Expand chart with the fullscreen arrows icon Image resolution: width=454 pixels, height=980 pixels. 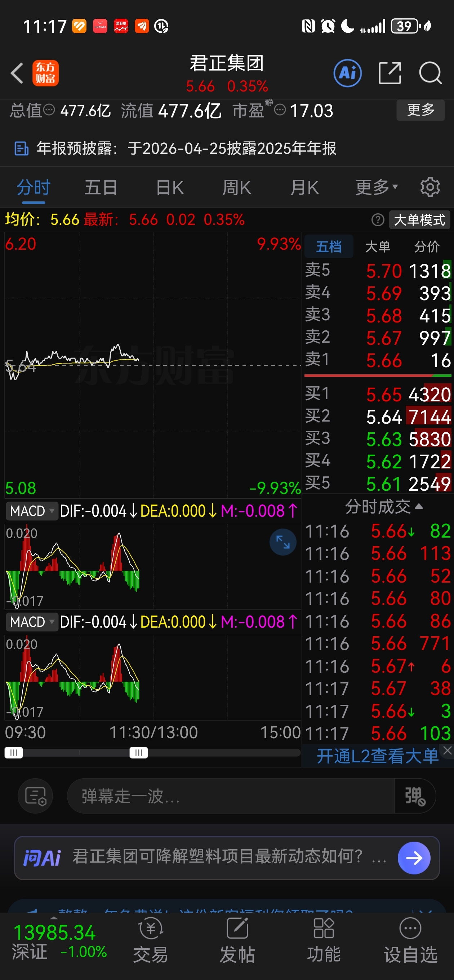point(283,542)
